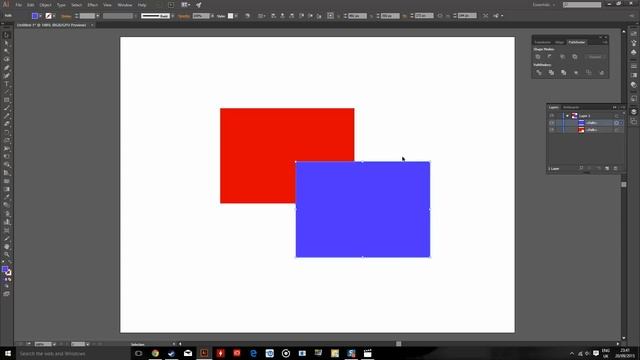Viewport: 640px width, 360px height.
Task: Click Fill swatch in control bar
Action: click(x=35, y=16)
